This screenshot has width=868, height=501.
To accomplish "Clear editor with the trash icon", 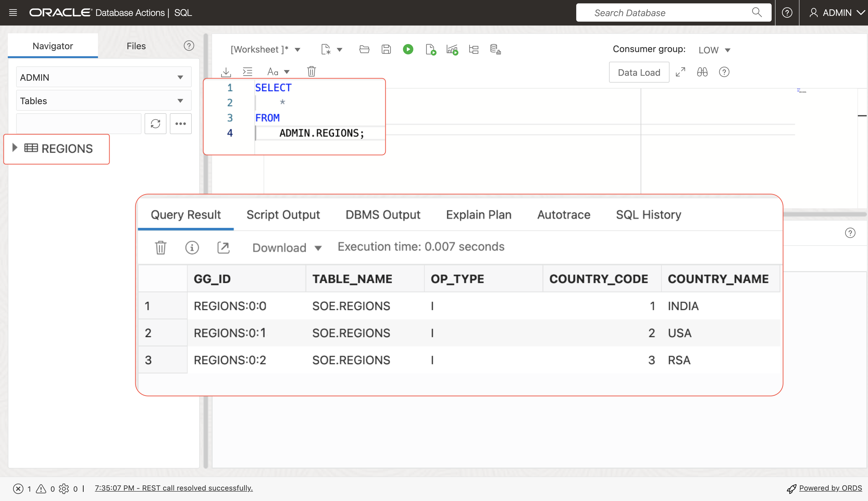I will tap(311, 72).
